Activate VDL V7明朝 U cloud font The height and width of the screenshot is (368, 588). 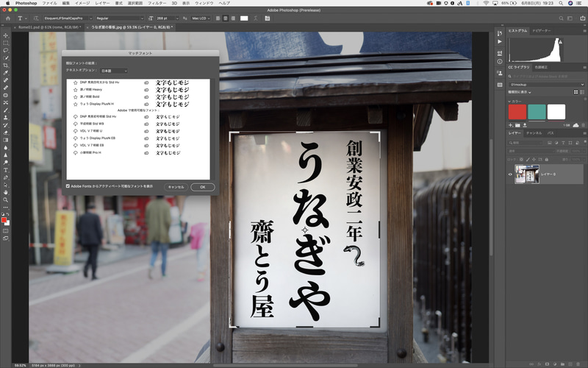[76, 131]
